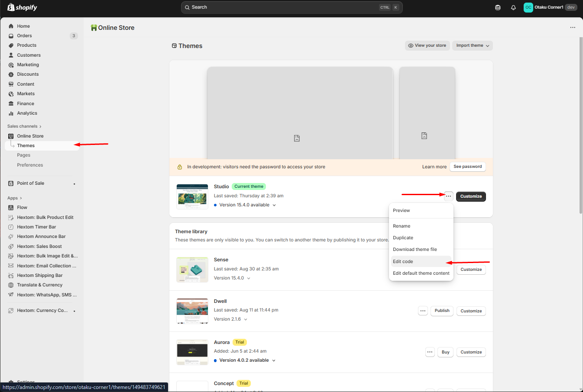This screenshot has height=392, width=583.
Task: Select Edit default theme content
Action: 421,273
